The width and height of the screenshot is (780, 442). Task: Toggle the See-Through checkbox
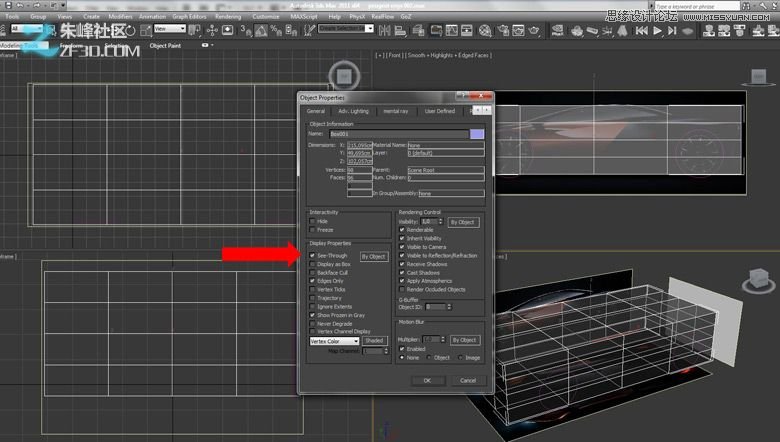pyautogui.click(x=313, y=256)
